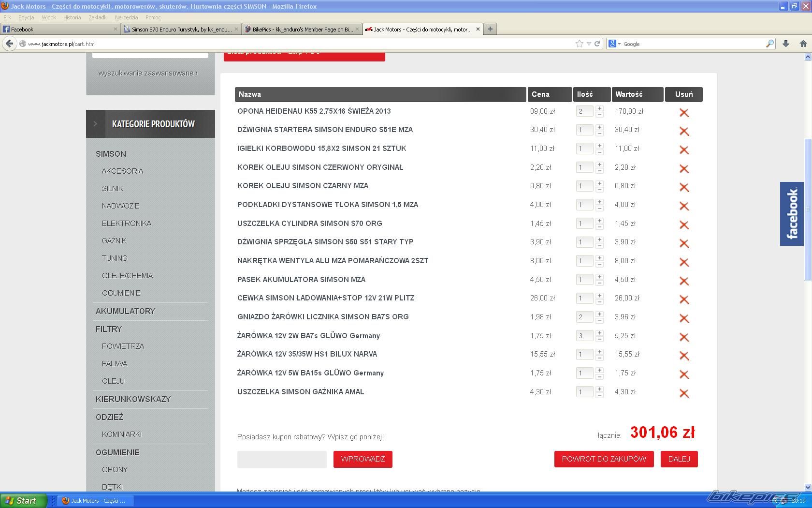Increase quantity of OPONA HEIDENAU K55 tire
This screenshot has height=508, width=812.
pyautogui.click(x=599, y=108)
